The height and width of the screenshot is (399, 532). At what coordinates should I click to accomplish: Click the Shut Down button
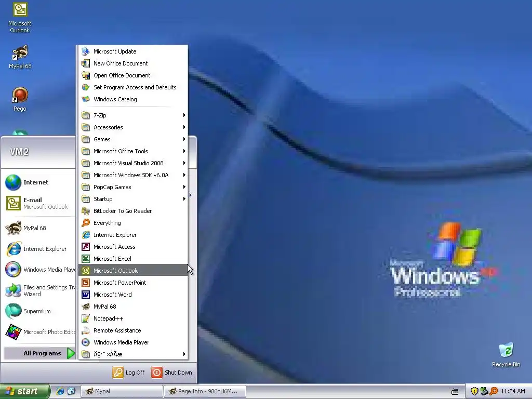[x=172, y=373]
